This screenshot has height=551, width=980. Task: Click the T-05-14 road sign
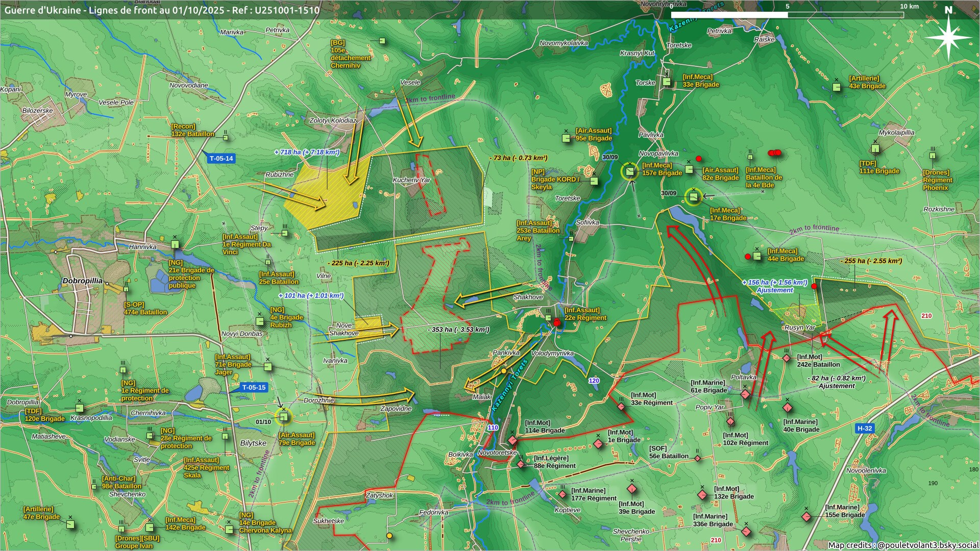click(x=221, y=158)
